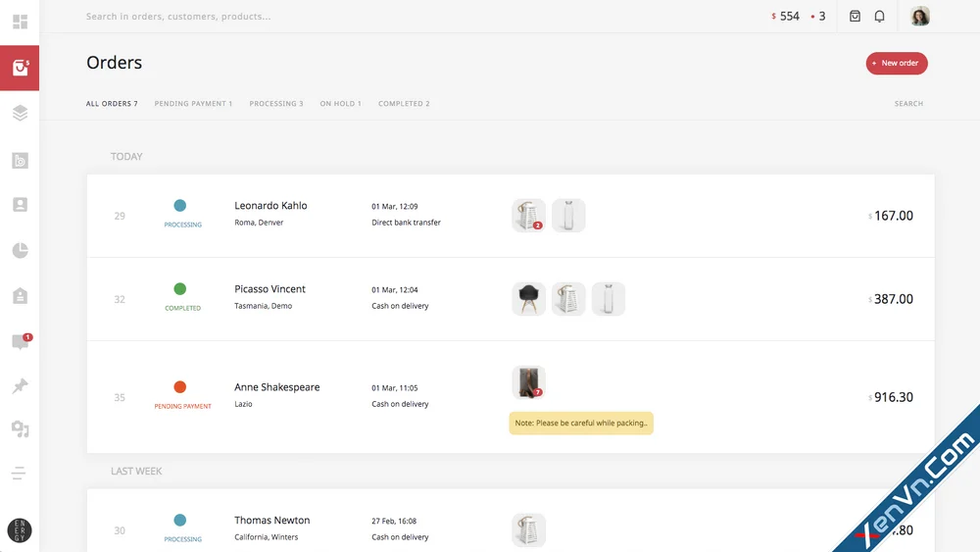Open customer Thomas Newton
The image size is (980, 552).
[271, 520]
